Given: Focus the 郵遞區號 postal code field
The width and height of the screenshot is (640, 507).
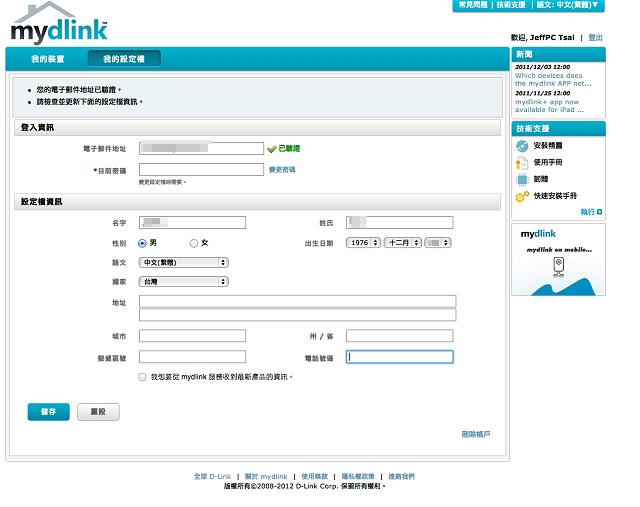Looking at the screenshot, I should (192, 357).
